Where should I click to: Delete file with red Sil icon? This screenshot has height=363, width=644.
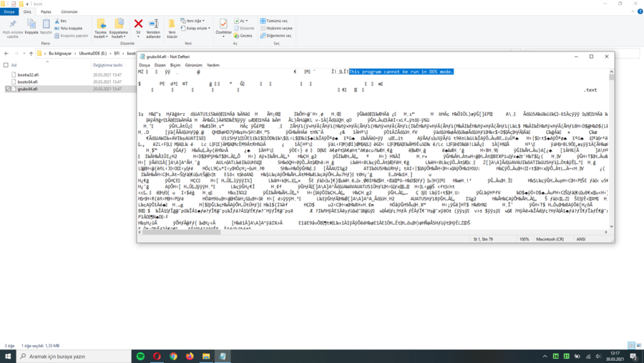[x=138, y=24]
